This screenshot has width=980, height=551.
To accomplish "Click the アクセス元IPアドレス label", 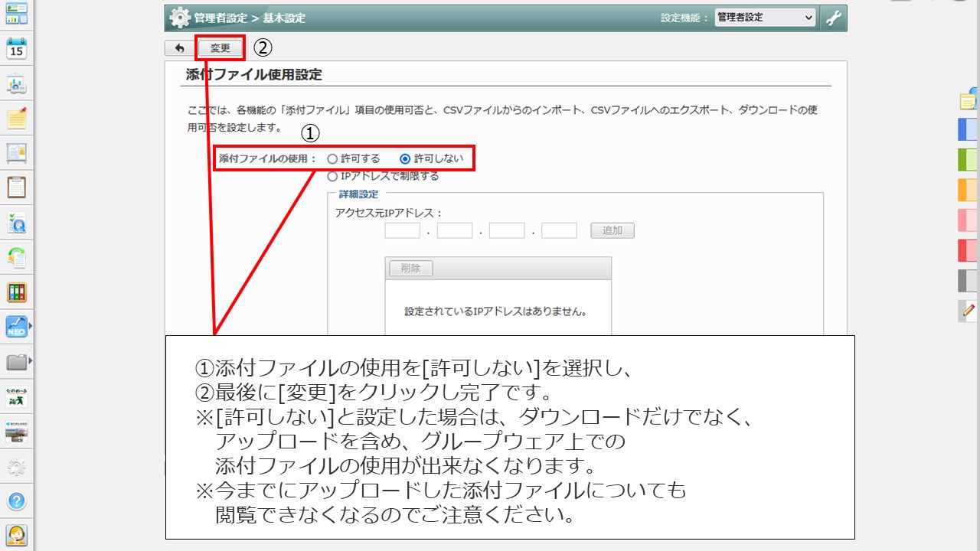I will click(x=389, y=213).
